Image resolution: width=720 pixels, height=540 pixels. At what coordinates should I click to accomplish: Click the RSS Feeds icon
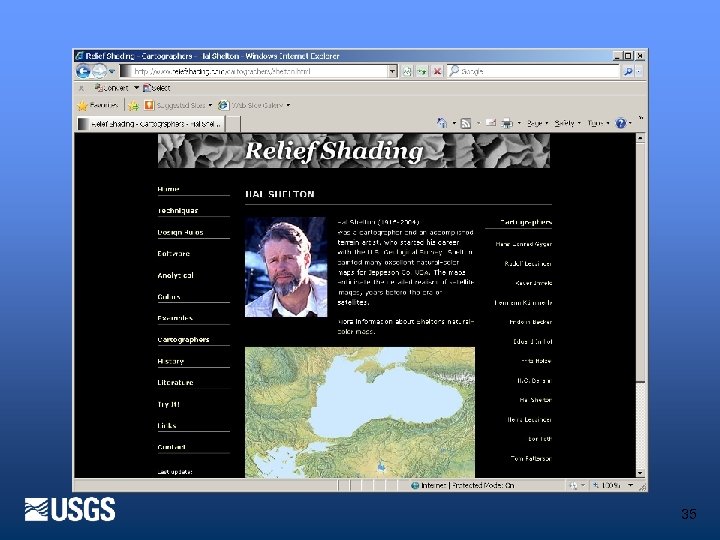(466, 123)
